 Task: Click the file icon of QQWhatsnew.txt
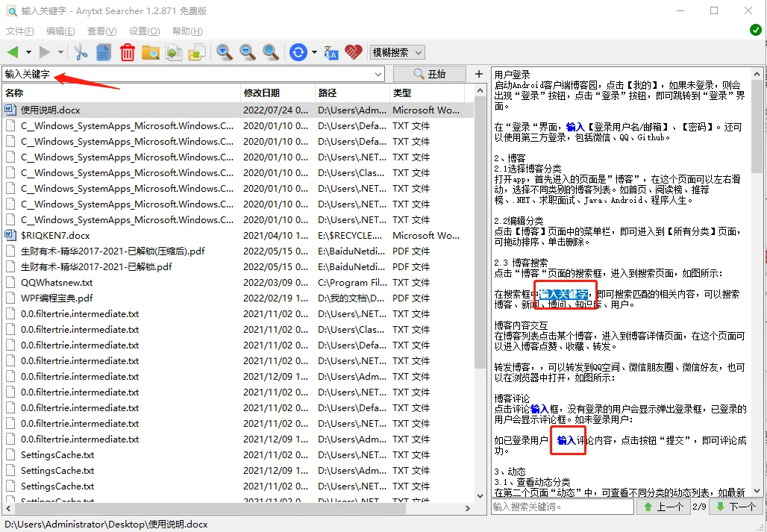(10, 282)
